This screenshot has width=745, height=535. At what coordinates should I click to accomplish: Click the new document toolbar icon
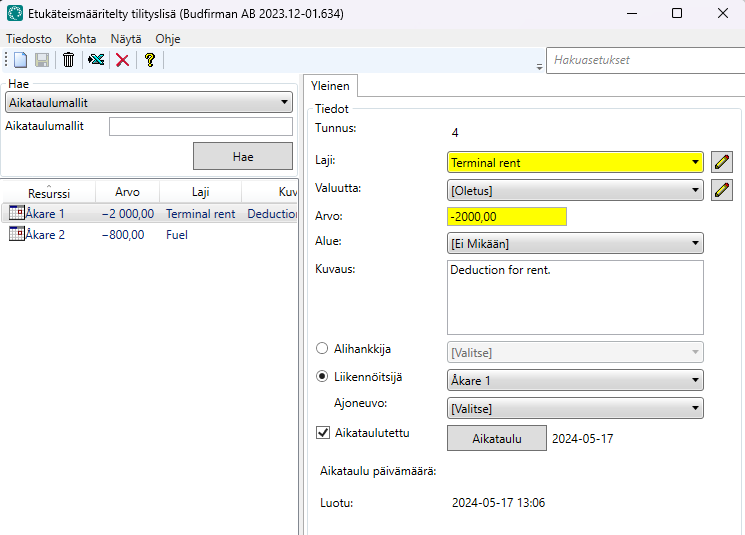(x=20, y=60)
